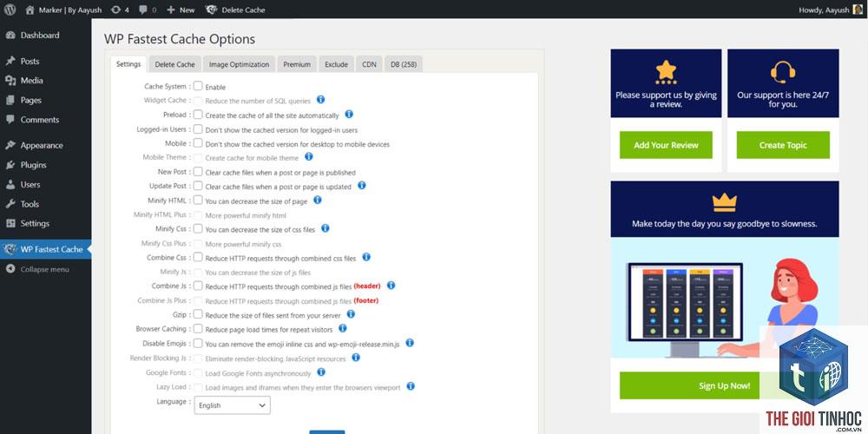The image size is (868, 434).
Task: Click the Posts pin icon in sidebar
Action: 10,61
